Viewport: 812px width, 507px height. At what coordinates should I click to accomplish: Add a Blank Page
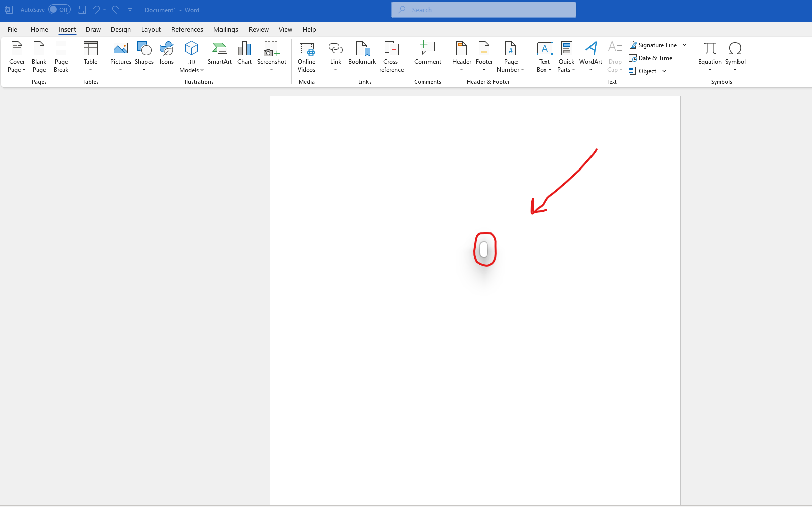pos(39,57)
